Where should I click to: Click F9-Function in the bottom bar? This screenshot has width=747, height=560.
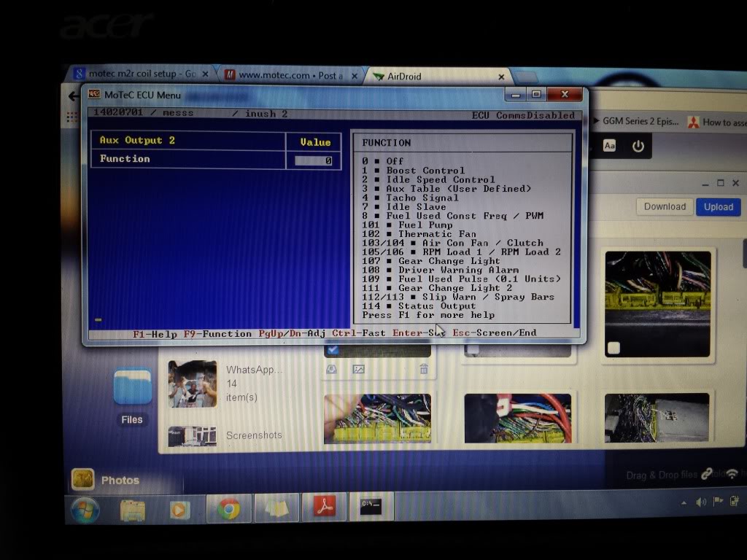[x=217, y=334]
